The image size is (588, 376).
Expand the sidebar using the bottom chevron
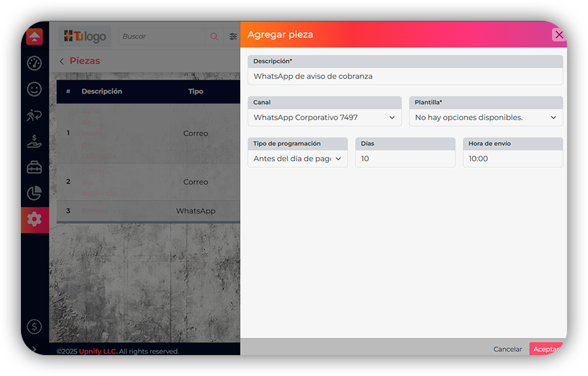pos(34,349)
